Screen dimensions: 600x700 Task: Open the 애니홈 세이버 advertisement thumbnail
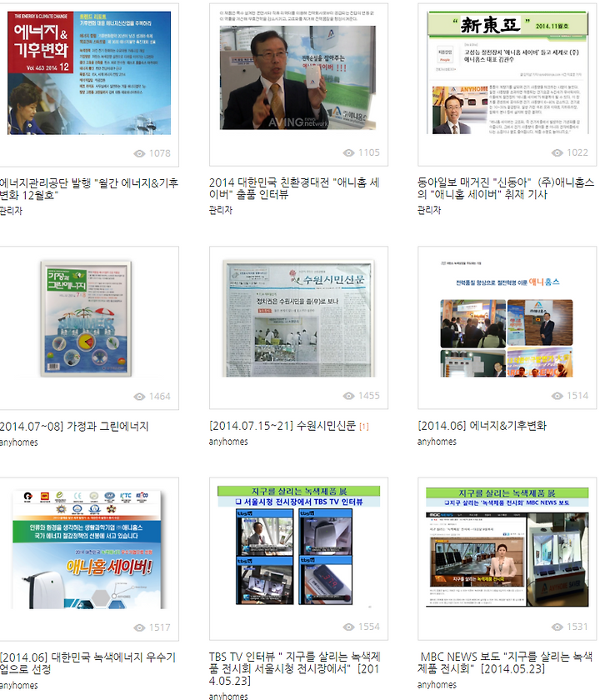(89, 549)
